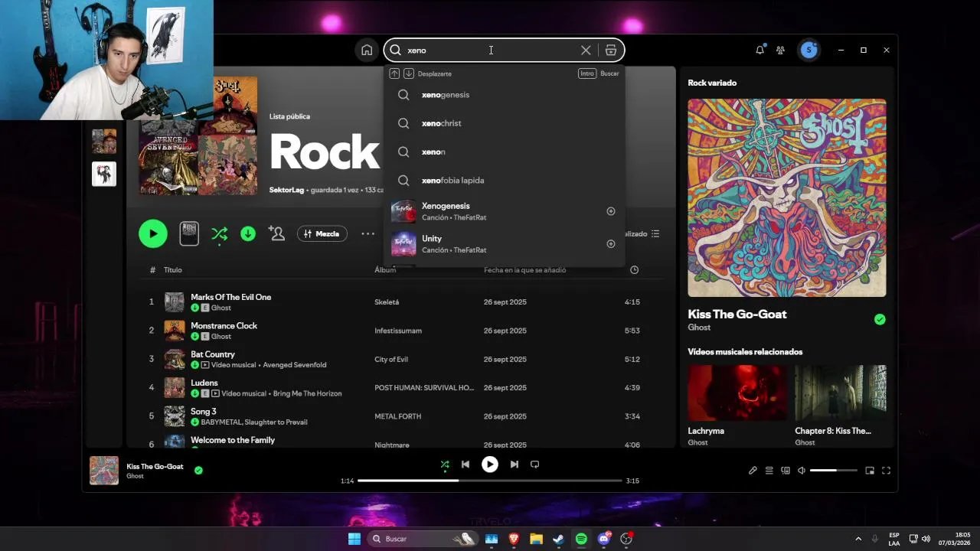Open notifications bell icon
The image size is (980, 551).
pos(759,50)
